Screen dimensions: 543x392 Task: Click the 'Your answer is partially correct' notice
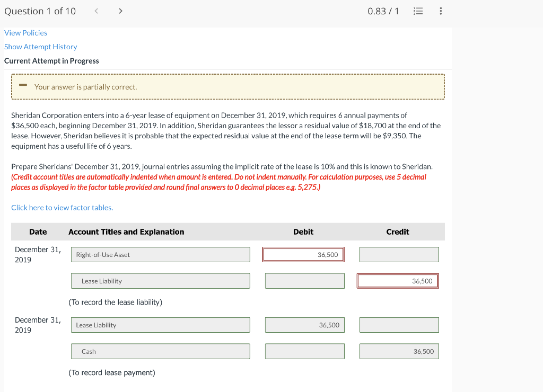(x=228, y=87)
